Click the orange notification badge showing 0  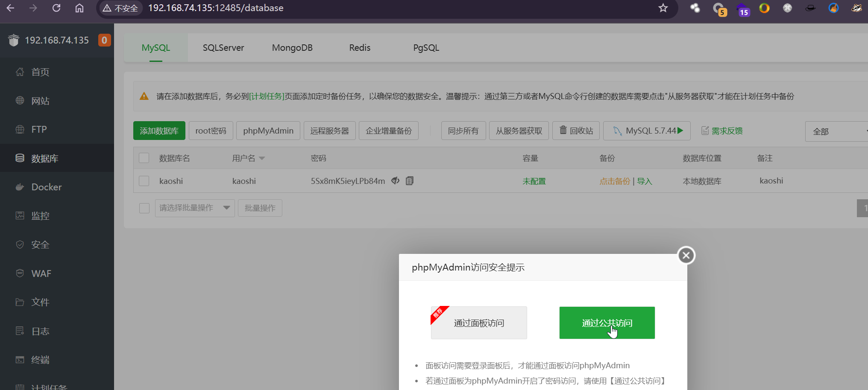pos(104,40)
